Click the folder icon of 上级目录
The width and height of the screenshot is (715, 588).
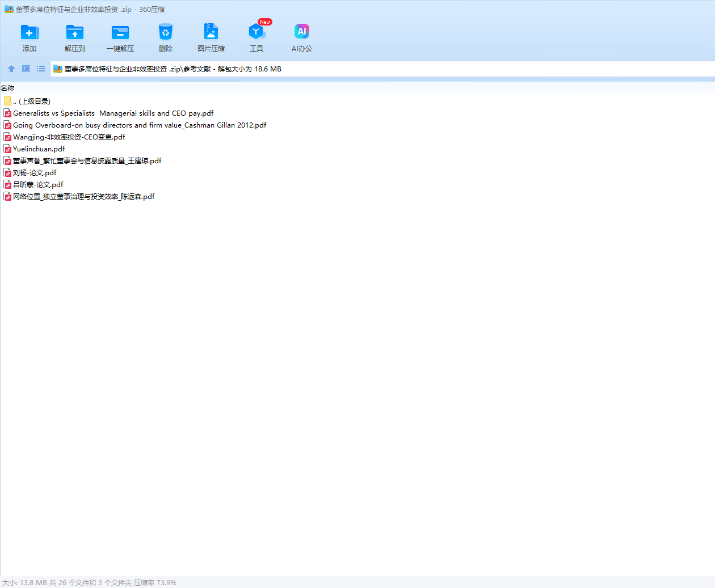point(7,101)
